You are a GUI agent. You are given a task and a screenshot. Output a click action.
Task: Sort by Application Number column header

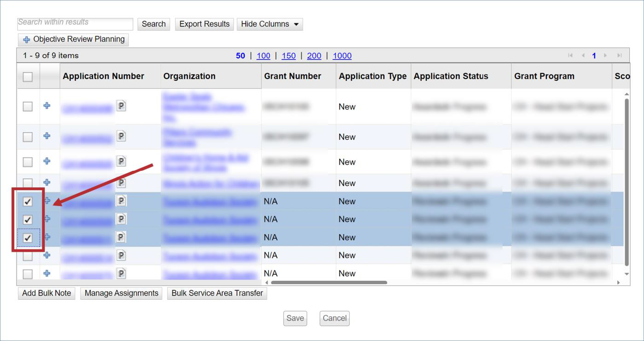(x=104, y=76)
